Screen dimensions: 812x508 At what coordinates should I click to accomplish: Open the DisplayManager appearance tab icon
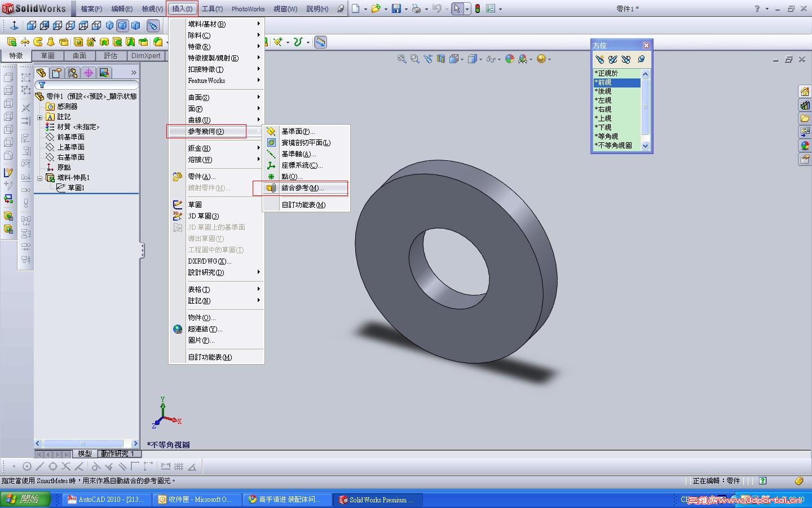(x=104, y=73)
